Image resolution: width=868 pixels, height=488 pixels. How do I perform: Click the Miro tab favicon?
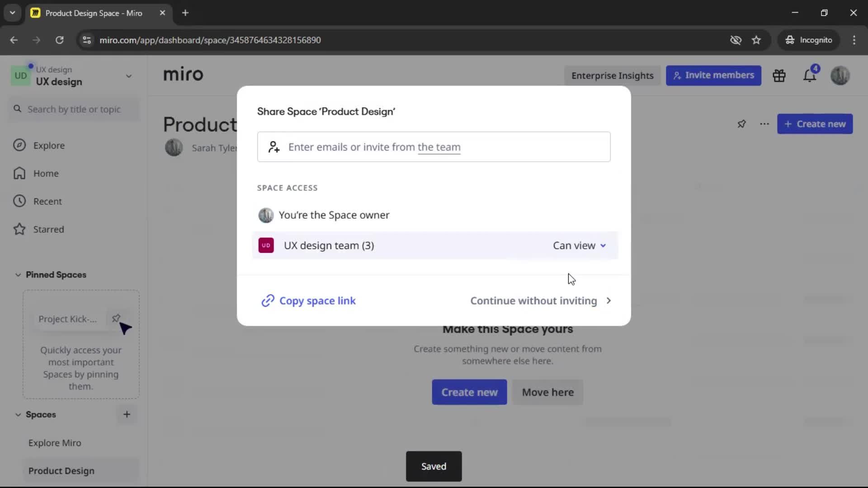point(35,13)
